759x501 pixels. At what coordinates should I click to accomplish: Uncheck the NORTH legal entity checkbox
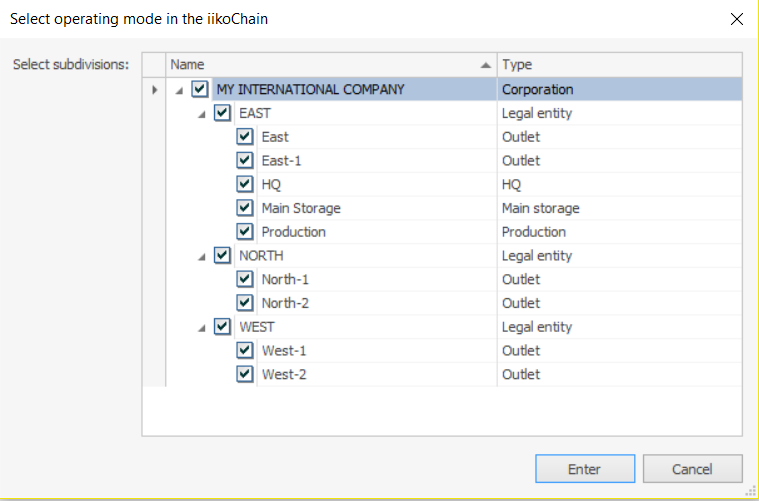pos(222,256)
